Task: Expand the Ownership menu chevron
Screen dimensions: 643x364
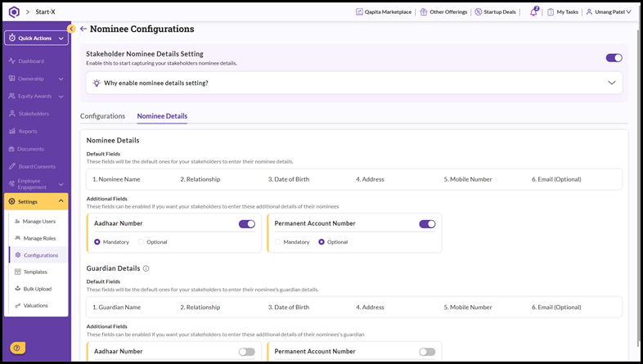Action: point(61,79)
